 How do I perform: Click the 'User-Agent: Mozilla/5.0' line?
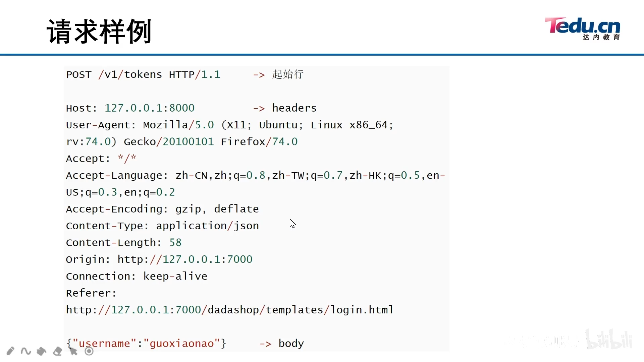(x=229, y=125)
